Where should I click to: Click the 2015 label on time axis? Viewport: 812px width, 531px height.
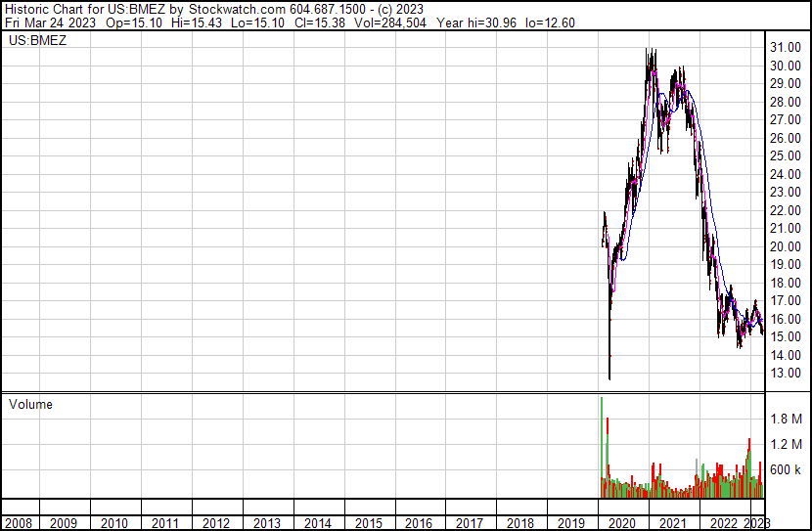(x=368, y=523)
